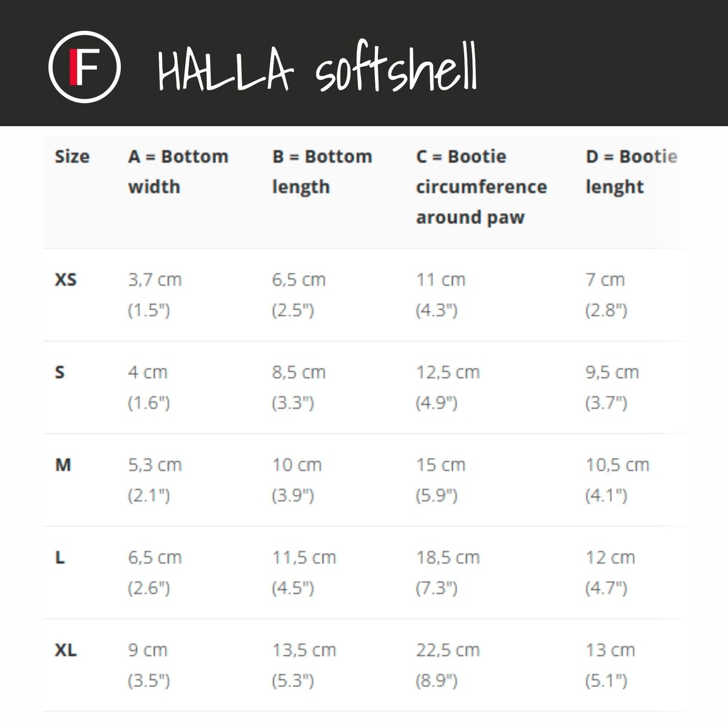Click the B = Bottom length header
The image size is (728, 727).
[322, 172]
